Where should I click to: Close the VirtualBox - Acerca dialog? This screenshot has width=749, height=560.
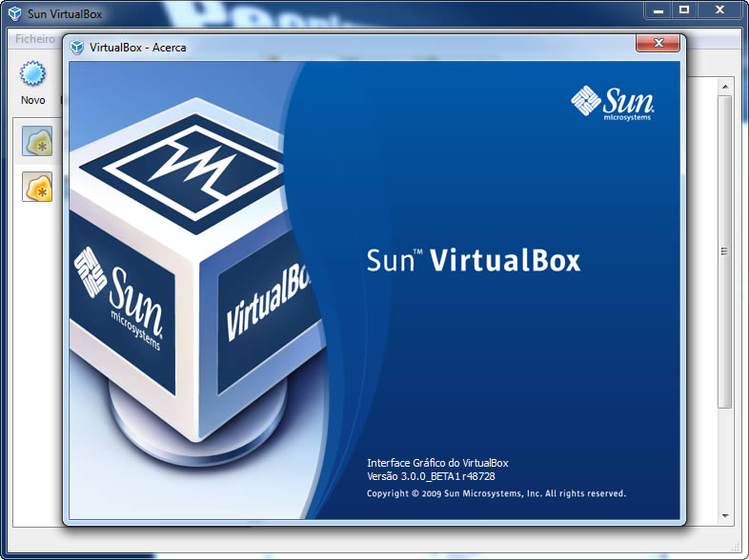tap(658, 43)
